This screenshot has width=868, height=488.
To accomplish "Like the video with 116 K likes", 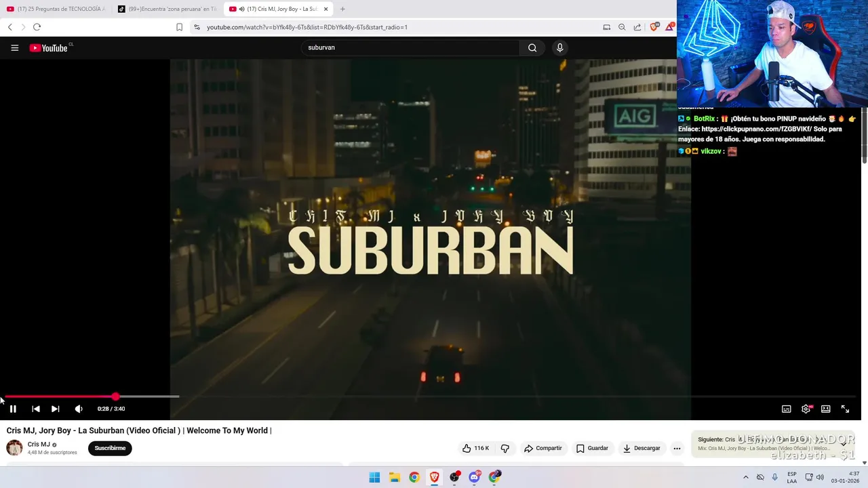I will point(476,448).
